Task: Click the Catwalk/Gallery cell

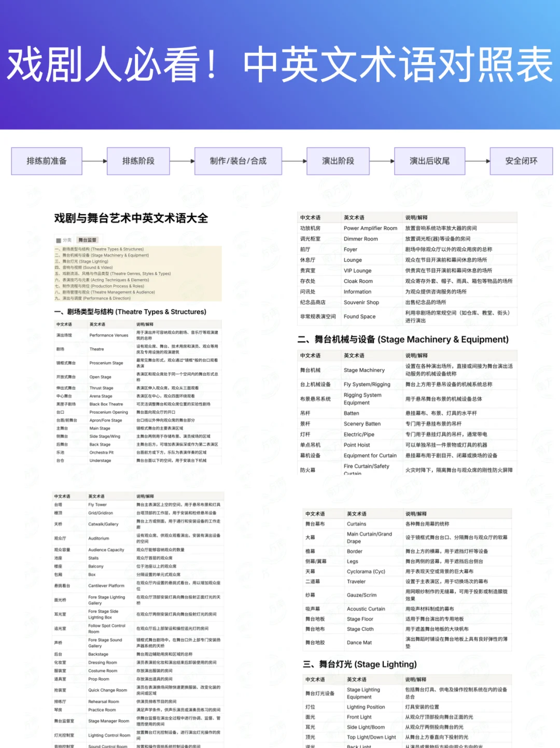Action: pos(103,524)
